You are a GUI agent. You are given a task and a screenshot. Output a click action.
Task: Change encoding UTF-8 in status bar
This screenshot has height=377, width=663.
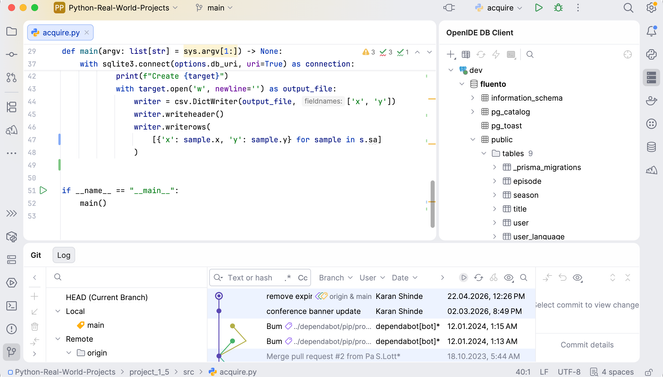coord(569,372)
